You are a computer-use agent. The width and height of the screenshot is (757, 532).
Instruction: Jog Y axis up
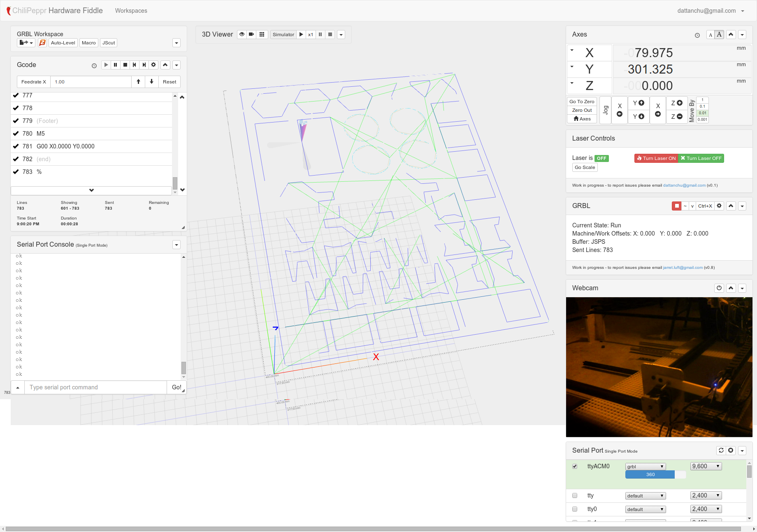pyautogui.click(x=639, y=103)
